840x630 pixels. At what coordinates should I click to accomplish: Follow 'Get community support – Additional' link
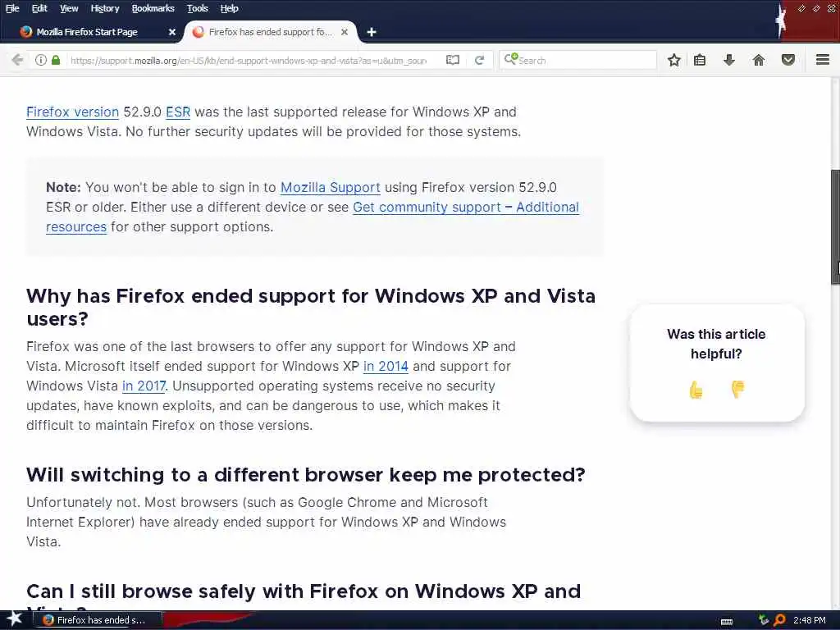466,208
